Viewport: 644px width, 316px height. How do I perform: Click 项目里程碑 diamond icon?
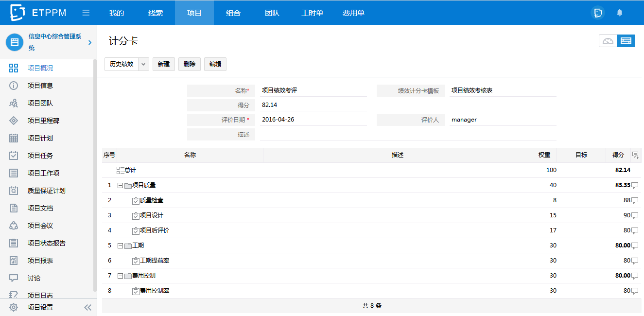pyautogui.click(x=14, y=121)
